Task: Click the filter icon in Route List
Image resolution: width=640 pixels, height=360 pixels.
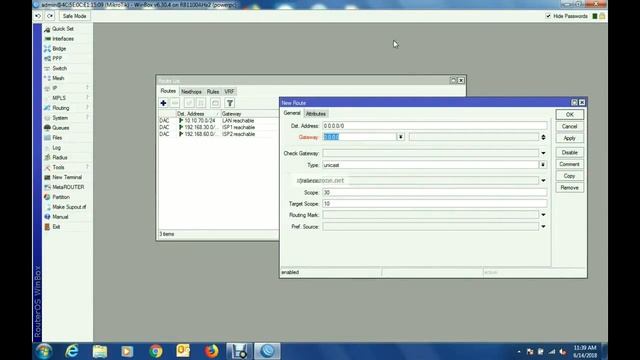Action: pos(230,103)
